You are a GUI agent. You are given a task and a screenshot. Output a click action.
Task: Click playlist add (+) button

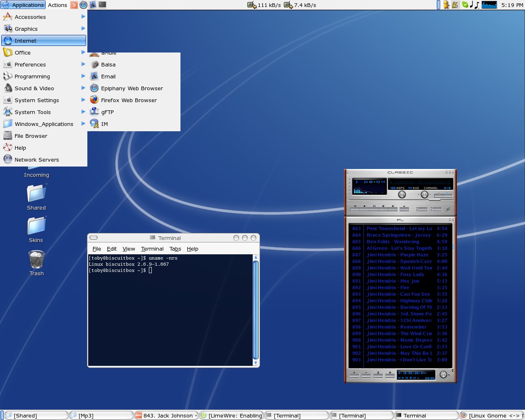pos(354,375)
